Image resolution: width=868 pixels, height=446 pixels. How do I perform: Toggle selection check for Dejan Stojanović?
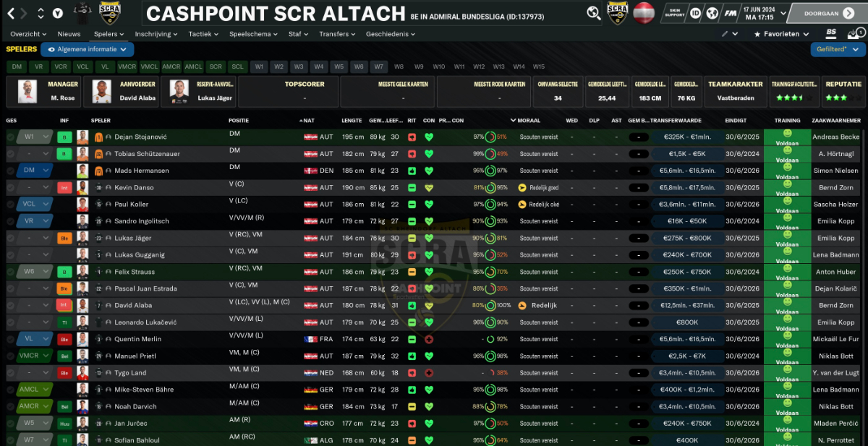[10, 137]
